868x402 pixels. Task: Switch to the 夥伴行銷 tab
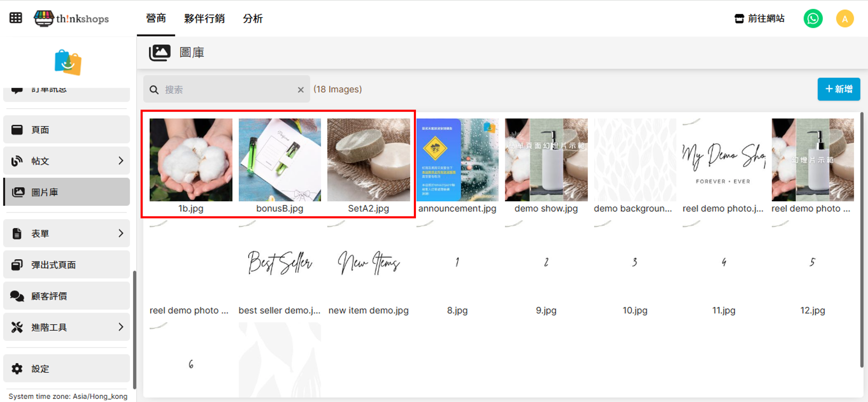[x=204, y=18]
